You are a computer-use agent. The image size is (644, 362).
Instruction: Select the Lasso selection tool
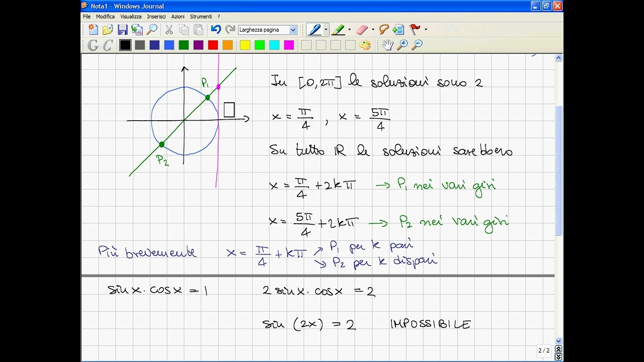click(x=384, y=30)
